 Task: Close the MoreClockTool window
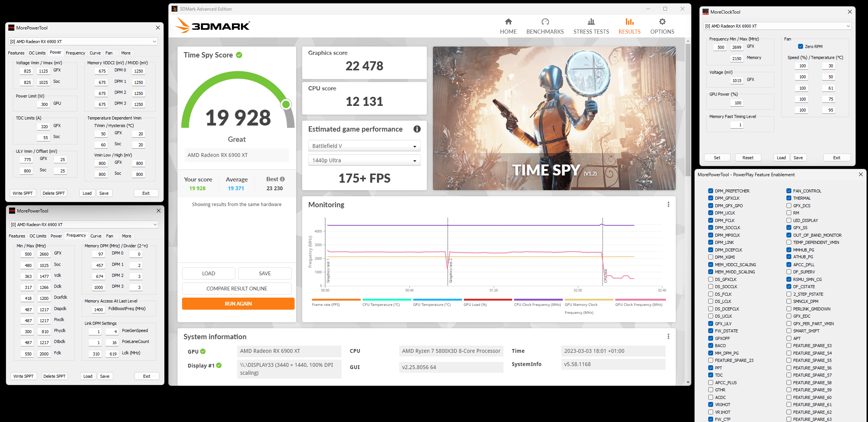point(849,12)
